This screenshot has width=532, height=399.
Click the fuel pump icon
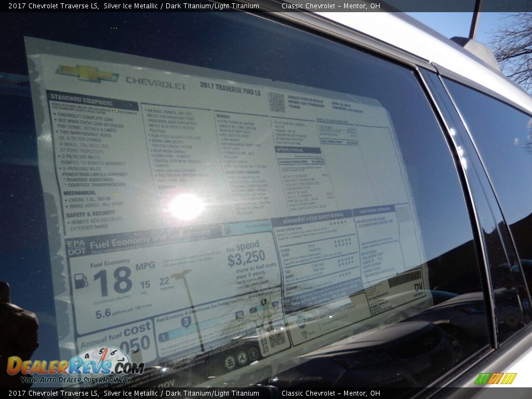(x=81, y=281)
